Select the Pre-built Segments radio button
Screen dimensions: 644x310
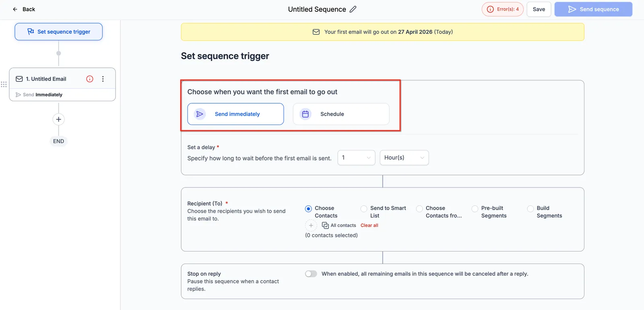pos(475,209)
